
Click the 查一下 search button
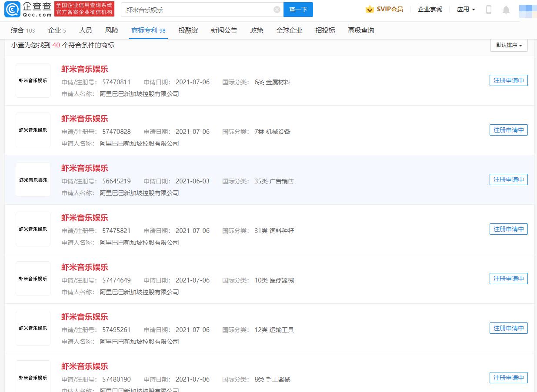(298, 9)
